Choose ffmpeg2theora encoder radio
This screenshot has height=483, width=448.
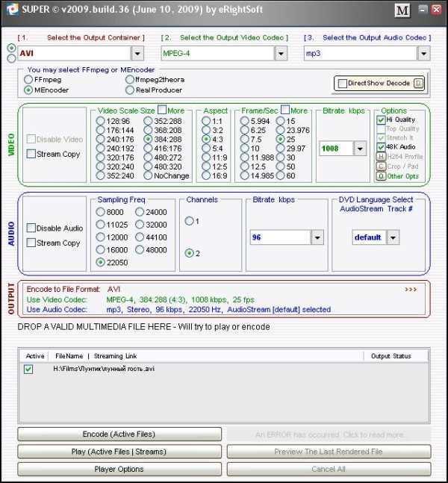pos(130,79)
